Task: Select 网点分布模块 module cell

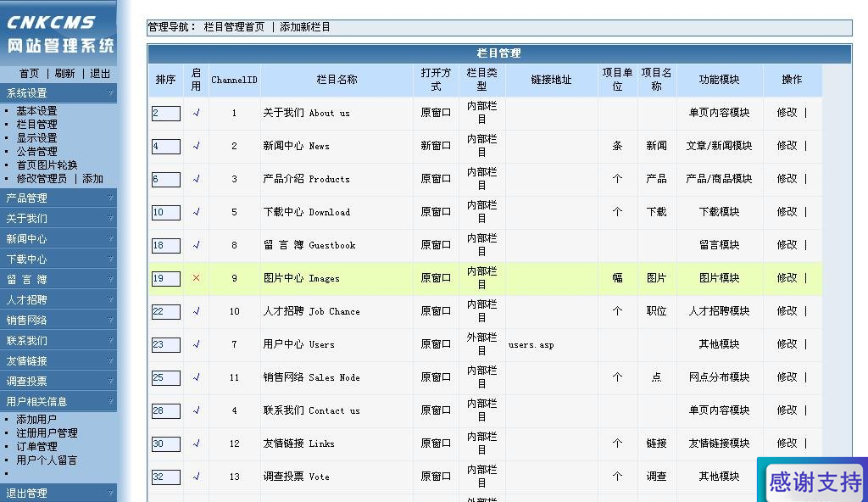Action: coord(719,377)
